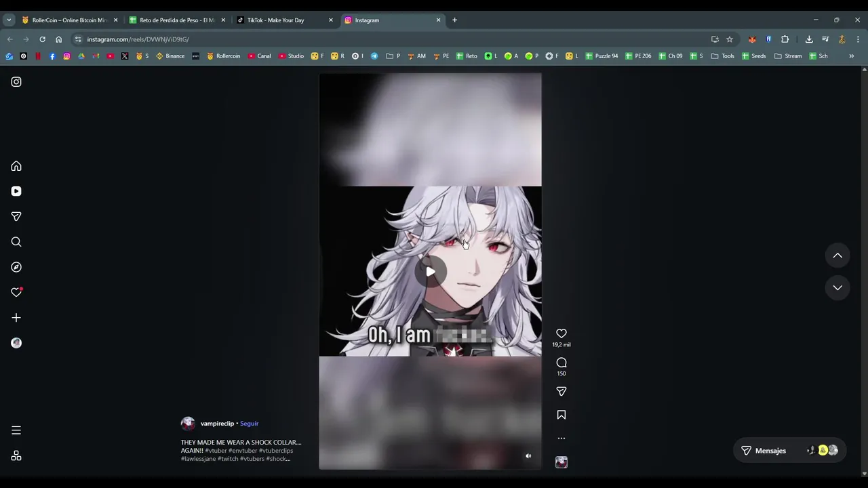This screenshot has height=488, width=868.
Task: Install the app via the address bar icon
Action: click(715, 39)
